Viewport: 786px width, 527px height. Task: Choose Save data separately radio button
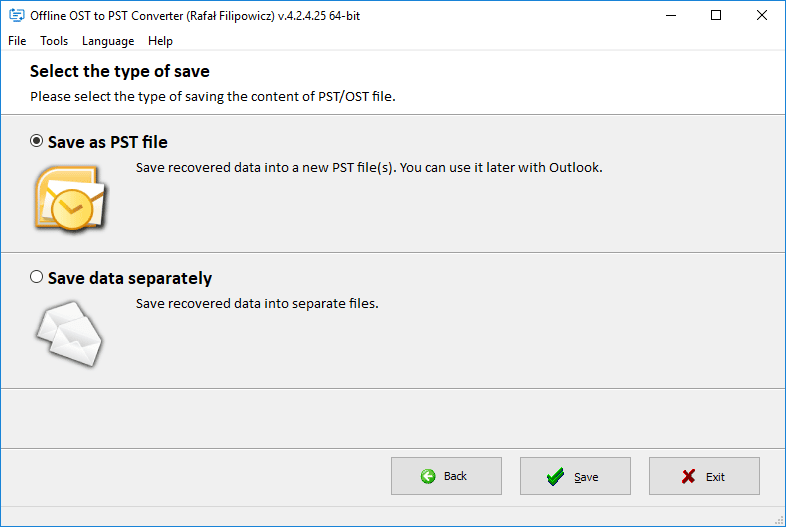click(x=37, y=278)
